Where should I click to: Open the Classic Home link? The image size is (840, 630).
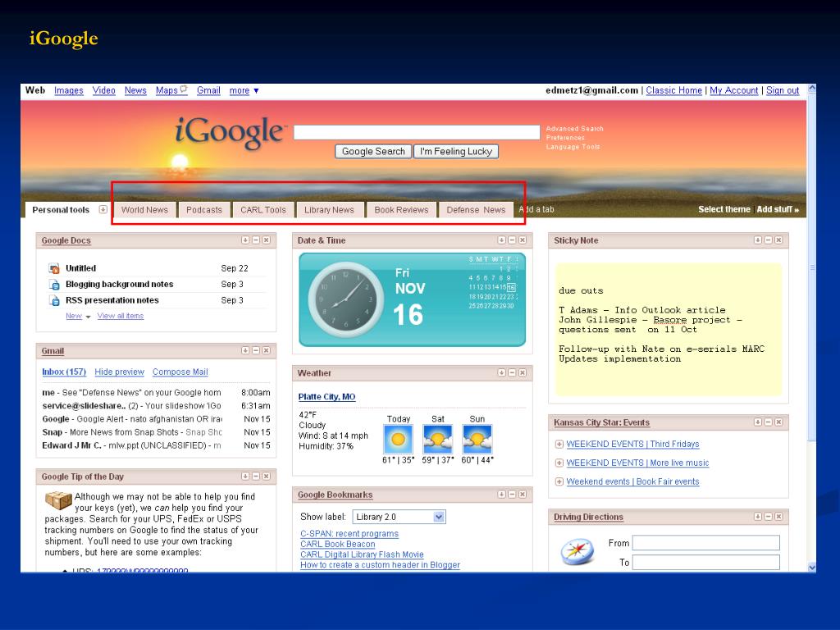coord(674,90)
